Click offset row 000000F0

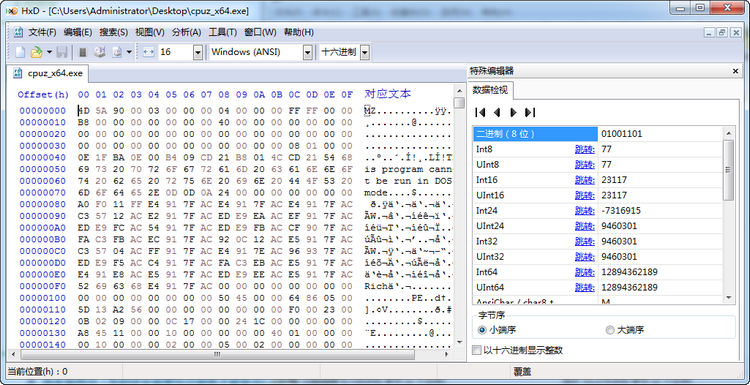point(43,286)
